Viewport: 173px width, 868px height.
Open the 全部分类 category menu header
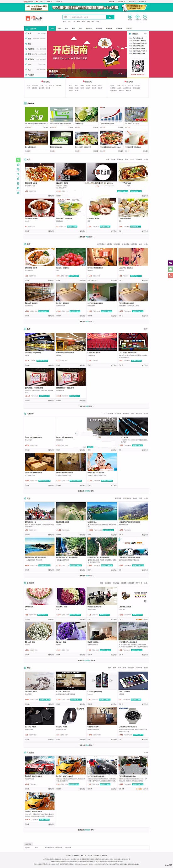tap(36, 29)
